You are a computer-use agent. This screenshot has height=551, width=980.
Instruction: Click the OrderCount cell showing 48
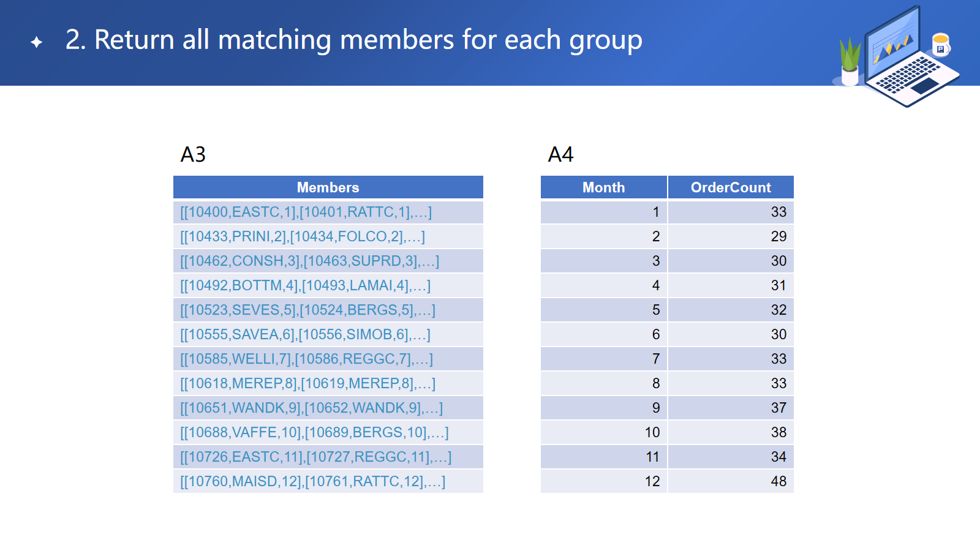(x=778, y=482)
